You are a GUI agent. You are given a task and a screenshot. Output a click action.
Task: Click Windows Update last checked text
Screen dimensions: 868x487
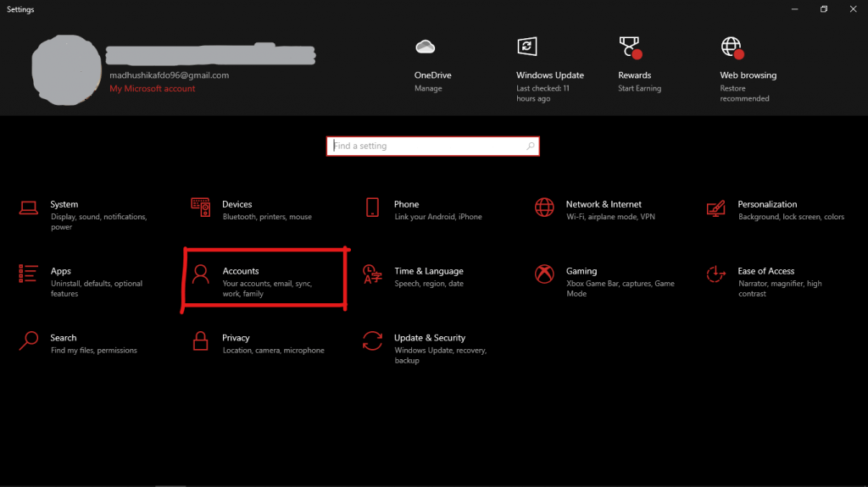click(x=543, y=93)
